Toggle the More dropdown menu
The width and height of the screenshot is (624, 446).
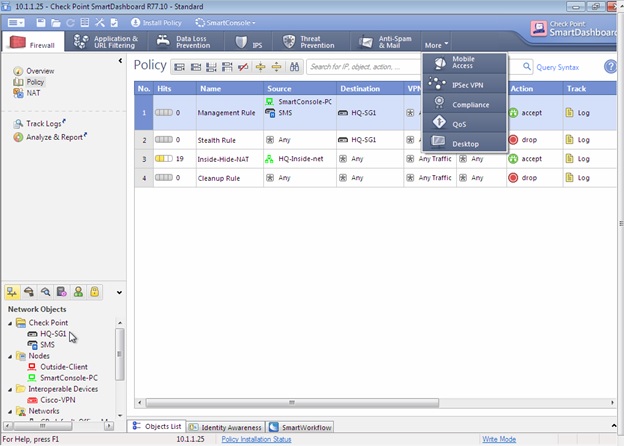436,45
